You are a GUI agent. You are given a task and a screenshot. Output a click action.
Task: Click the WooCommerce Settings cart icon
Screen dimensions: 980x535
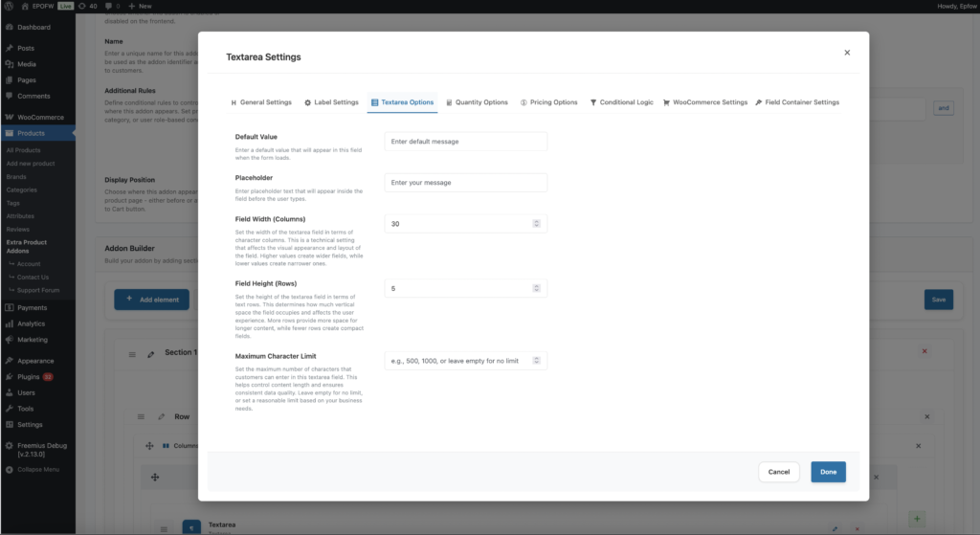click(666, 102)
